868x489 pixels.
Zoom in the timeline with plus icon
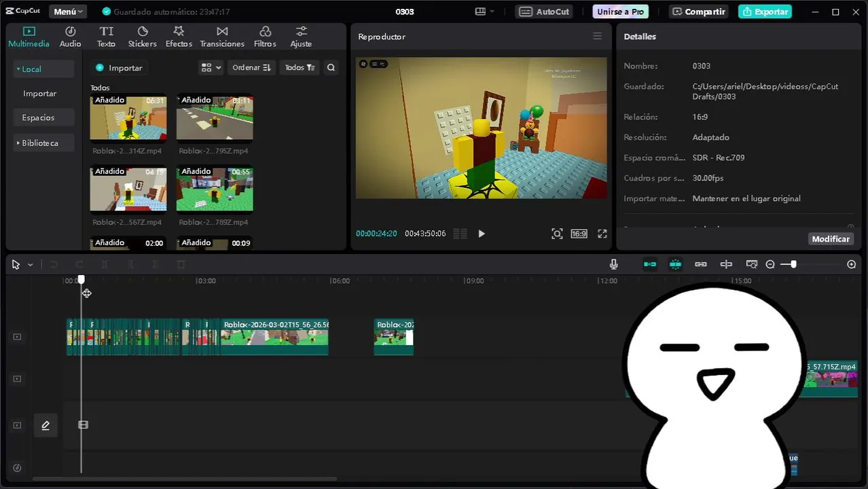tap(852, 264)
